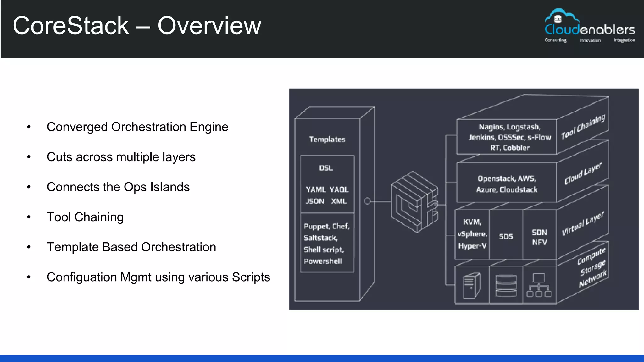Click the KVM, vSphere, Hyper-V box
This screenshot has height=362, width=644.
pyautogui.click(x=472, y=234)
